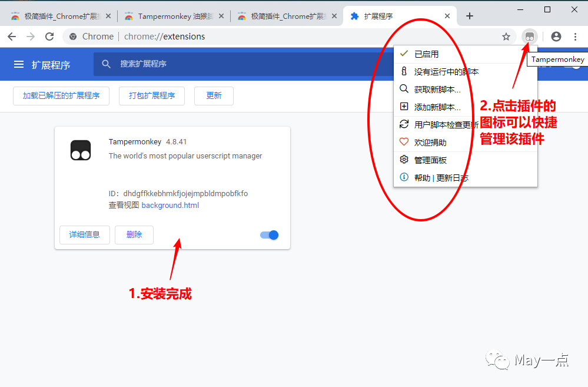Screen dimensions: 588x387
Task: Open the Chrome profile avatar
Action: (x=556, y=37)
